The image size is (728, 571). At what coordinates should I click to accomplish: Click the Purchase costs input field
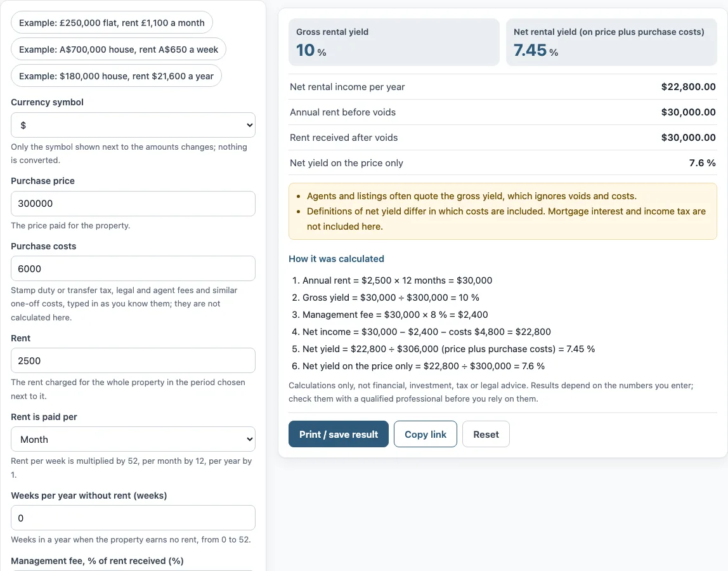[133, 268]
